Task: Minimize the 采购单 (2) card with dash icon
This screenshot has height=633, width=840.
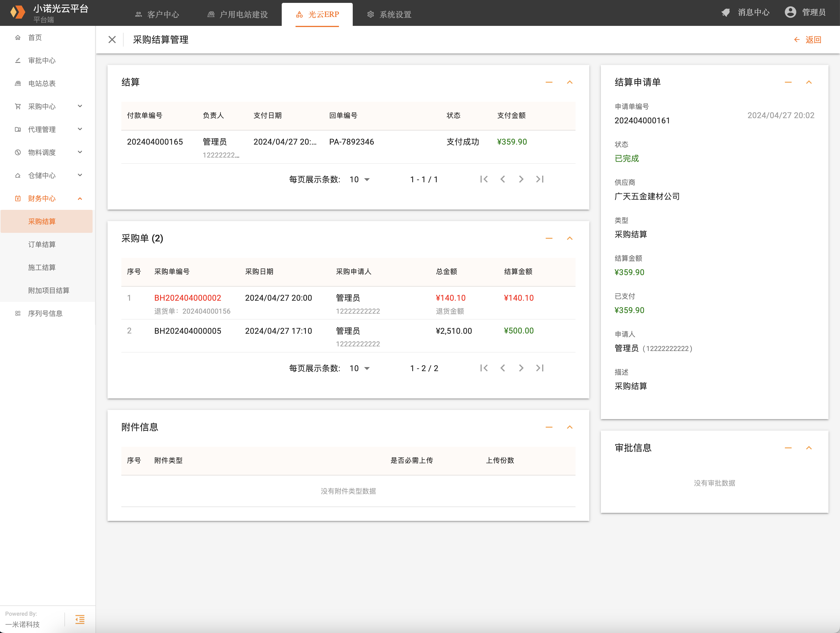Action: [549, 239]
